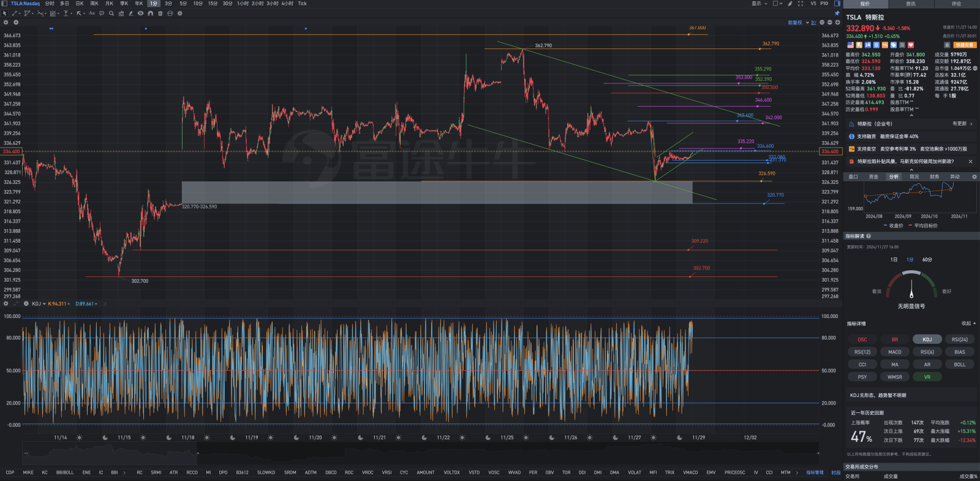Enable magnet snap mode
Screen dimensions: 980x481
[x=150, y=13]
